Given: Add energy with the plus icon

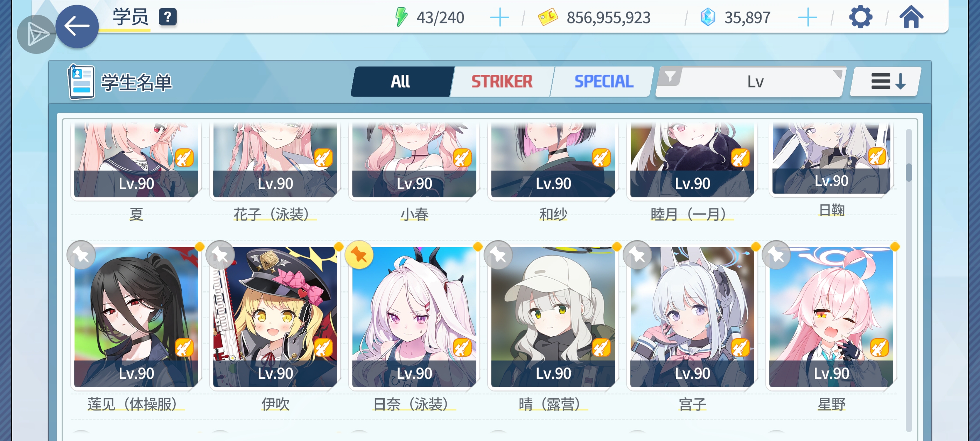Looking at the screenshot, I should (499, 17).
